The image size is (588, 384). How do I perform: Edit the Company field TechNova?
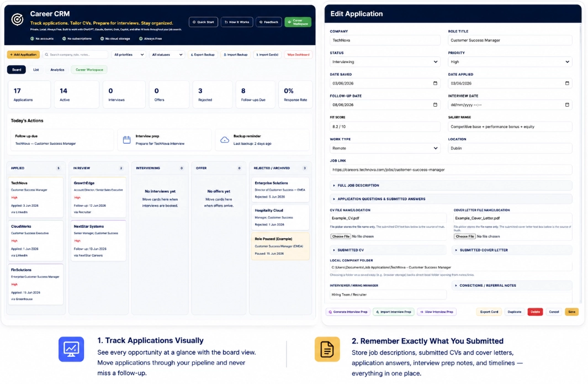click(x=385, y=40)
